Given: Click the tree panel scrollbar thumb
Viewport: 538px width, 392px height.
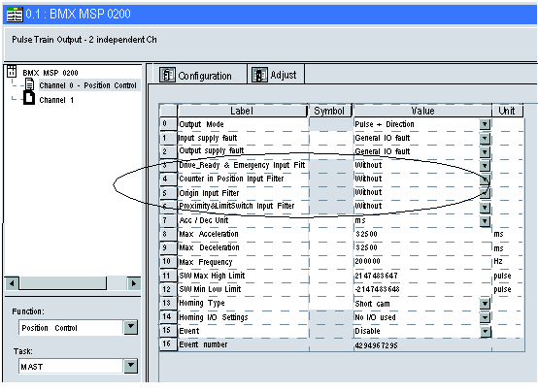Looking at the screenshot, I should pos(63,283).
